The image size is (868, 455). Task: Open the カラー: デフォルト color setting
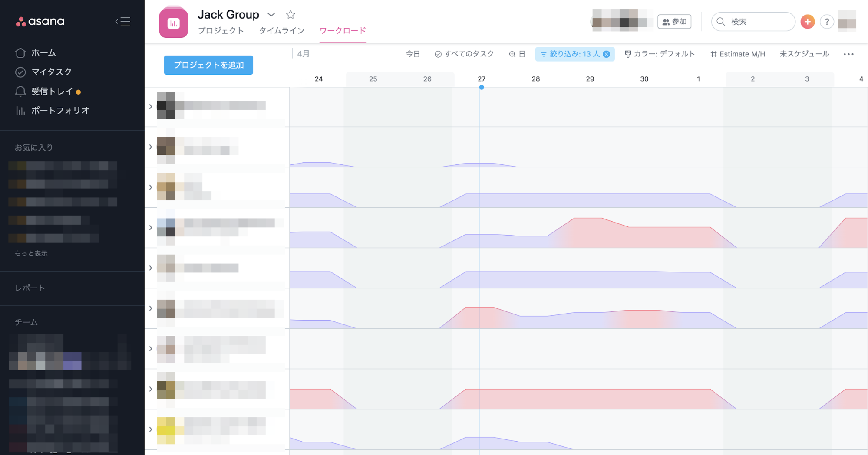(660, 54)
